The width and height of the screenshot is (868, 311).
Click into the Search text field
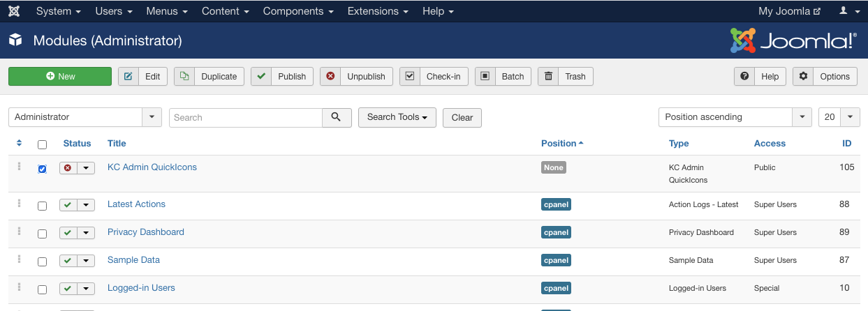click(x=245, y=117)
